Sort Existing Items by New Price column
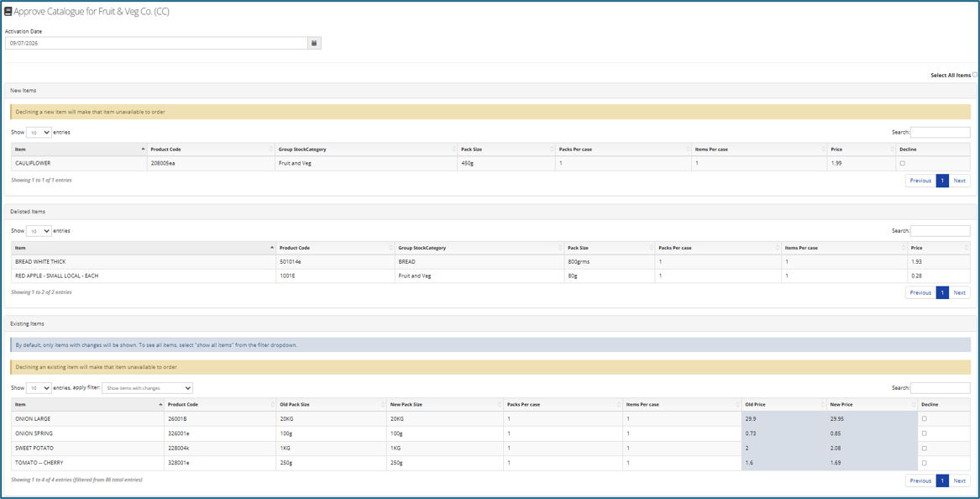This screenshot has height=499, width=980. (872, 405)
